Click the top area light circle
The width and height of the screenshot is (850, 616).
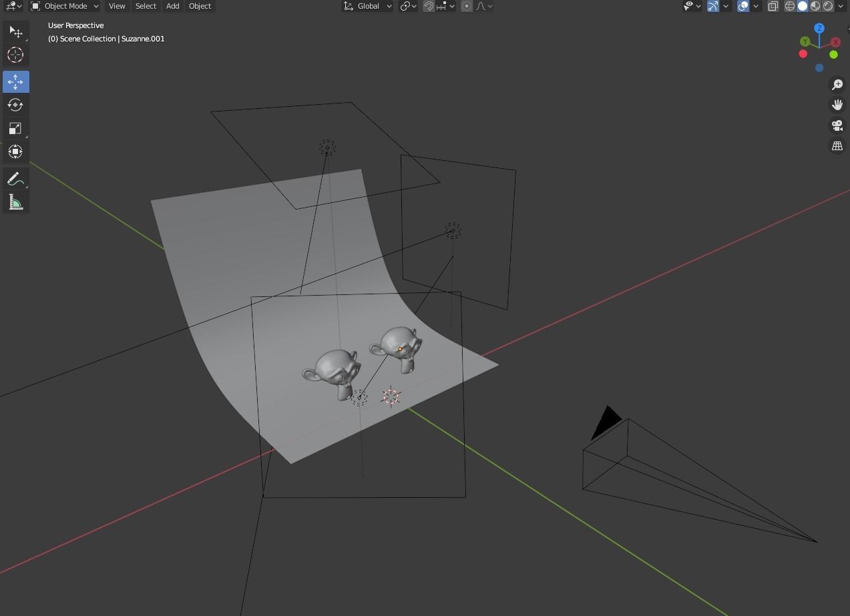[x=327, y=147]
